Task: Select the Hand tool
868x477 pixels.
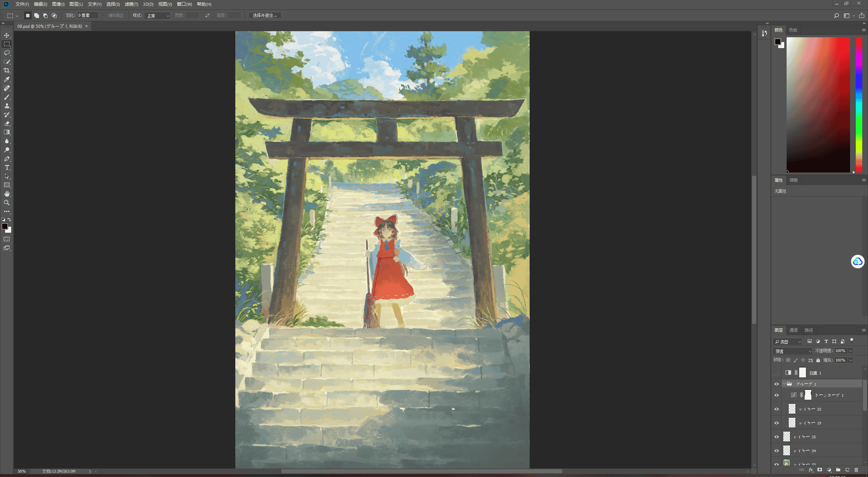Action: point(7,194)
